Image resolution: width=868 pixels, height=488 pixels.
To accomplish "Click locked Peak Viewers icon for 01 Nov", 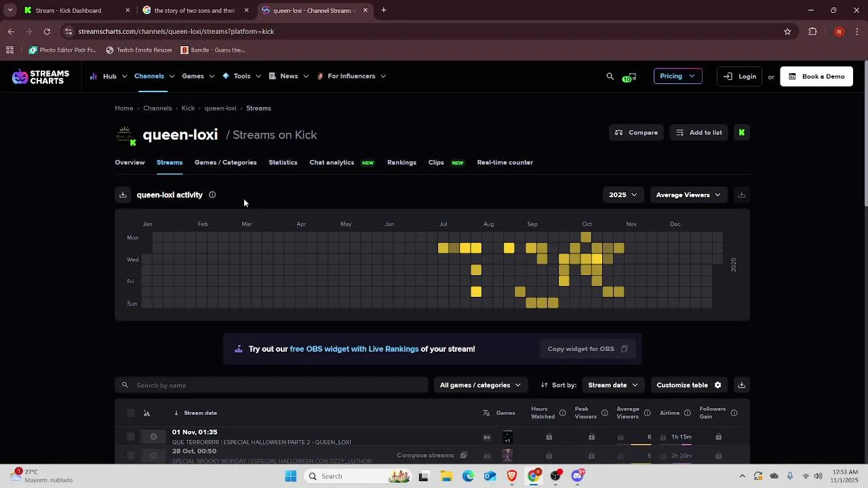I will click(591, 437).
